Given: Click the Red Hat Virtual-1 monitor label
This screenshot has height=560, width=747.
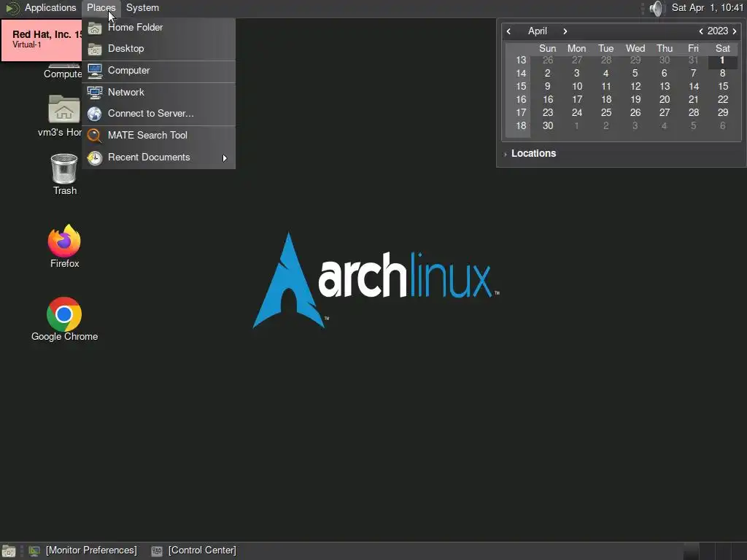Looking at the screenshot, I should click(42, 40).
